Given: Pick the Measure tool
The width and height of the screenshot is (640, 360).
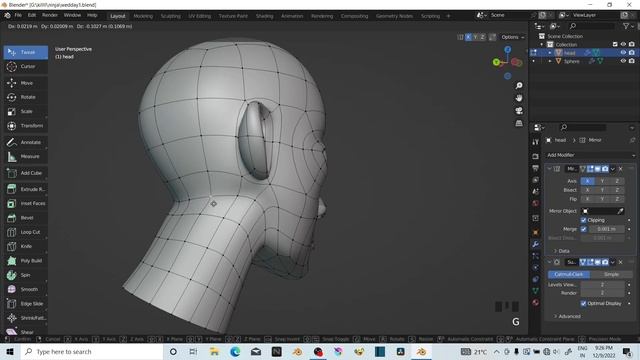Looking at the screenshot, I should coord(26,156).
